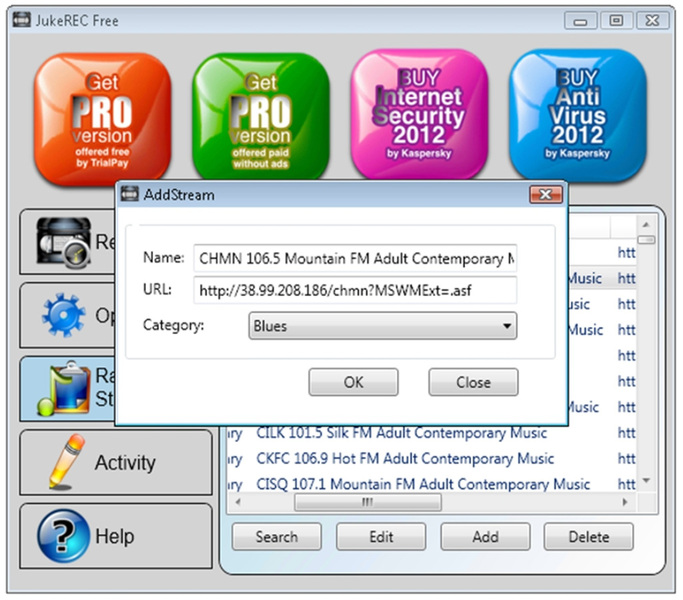
Task: Select CILK 101.5 Silk FM station row
Action: point(431,433)
